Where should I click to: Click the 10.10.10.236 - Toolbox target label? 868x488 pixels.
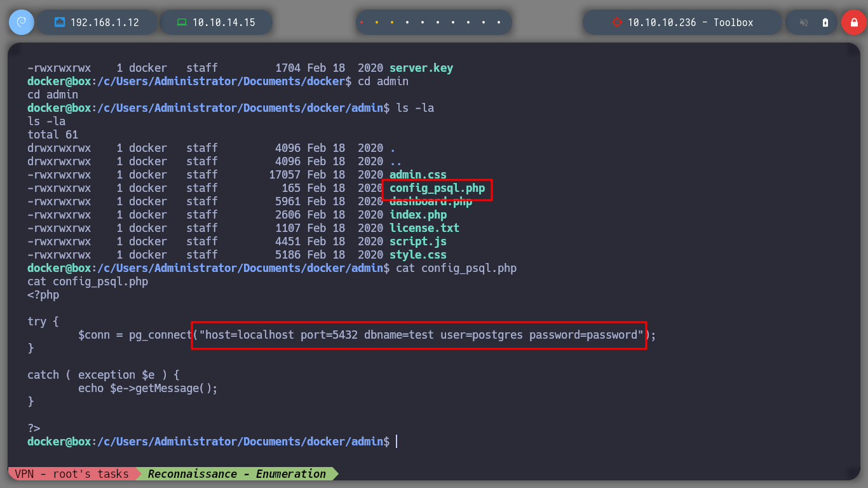(x=691, y=22)
